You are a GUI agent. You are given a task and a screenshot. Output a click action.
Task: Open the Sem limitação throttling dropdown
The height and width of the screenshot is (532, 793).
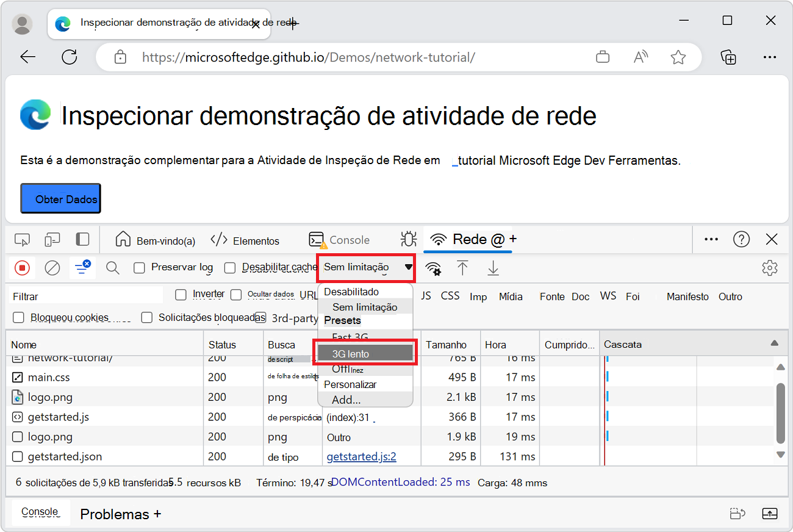click(x=366, y=267)
